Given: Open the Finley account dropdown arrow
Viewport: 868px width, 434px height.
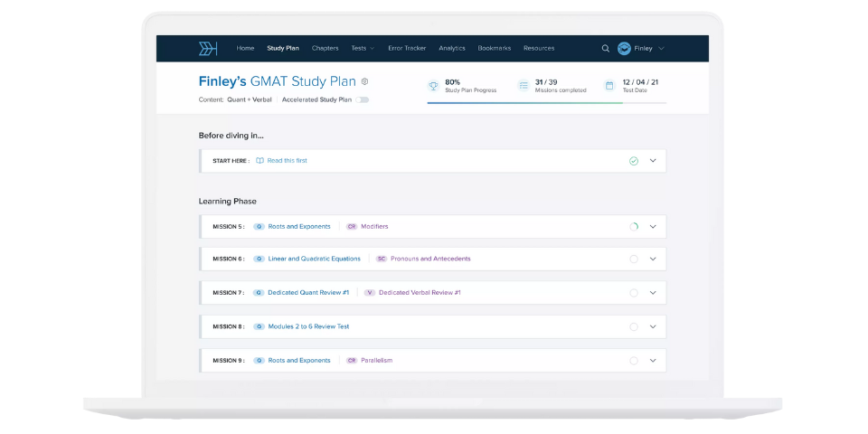Looking at the screenshot, I should 661,49.
